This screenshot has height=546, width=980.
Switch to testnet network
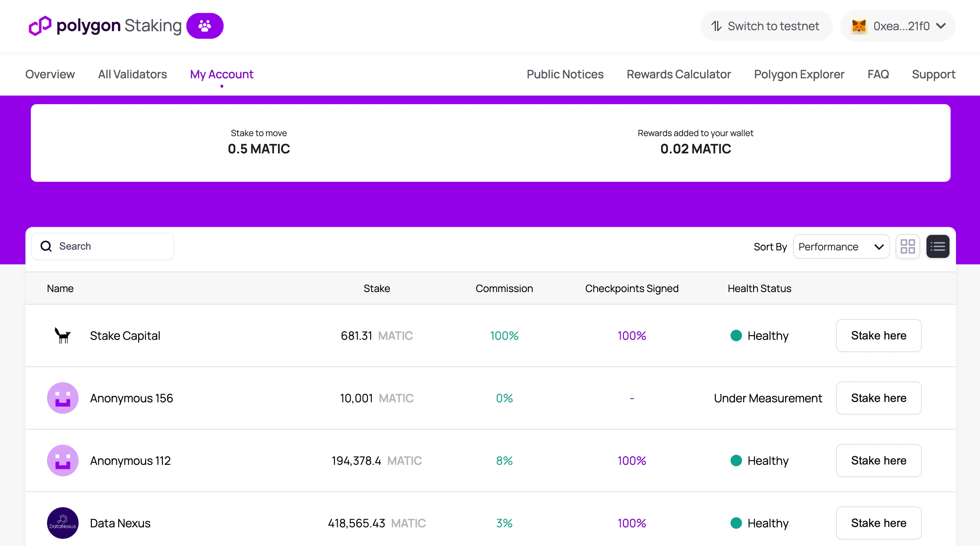tap(766, 26)
